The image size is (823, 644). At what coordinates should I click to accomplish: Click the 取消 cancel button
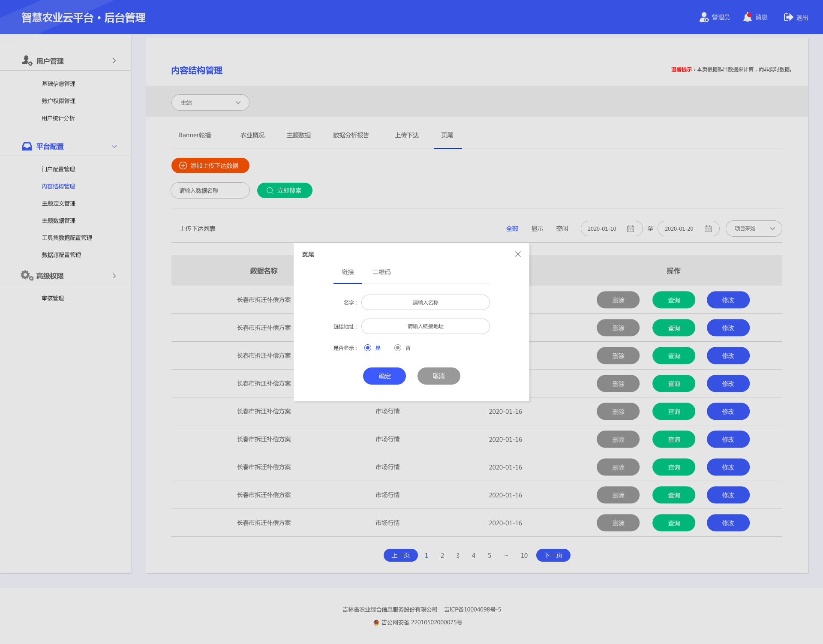click(439, 376)
